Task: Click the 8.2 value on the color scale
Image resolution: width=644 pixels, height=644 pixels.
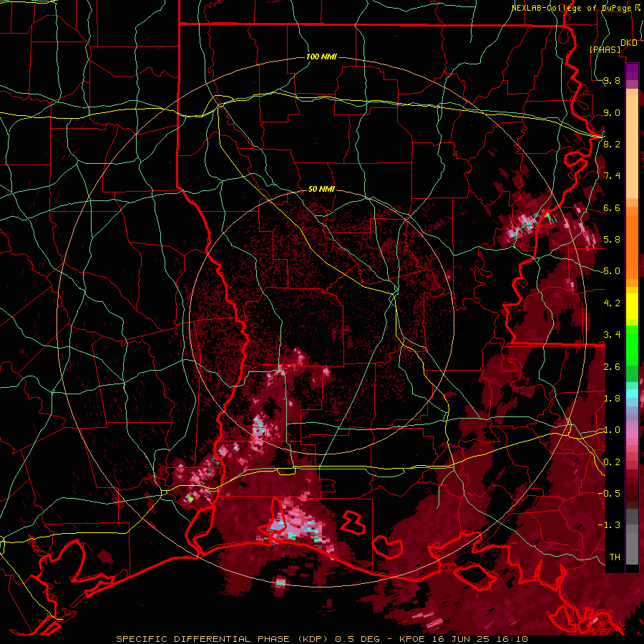Action: [x=612, y=144]
